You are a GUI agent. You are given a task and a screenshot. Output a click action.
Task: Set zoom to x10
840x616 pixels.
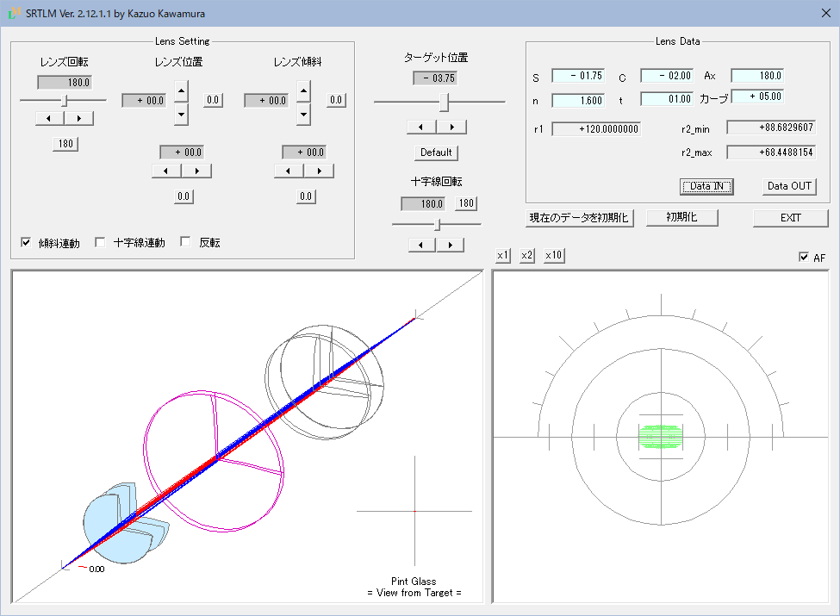pos(554,256)
